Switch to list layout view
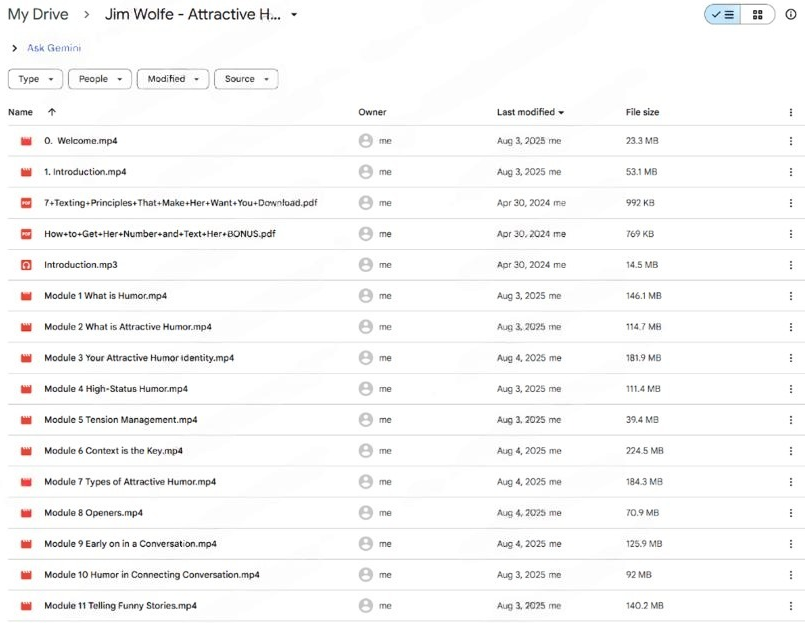805x623 pixels. [x=724, y=15]
